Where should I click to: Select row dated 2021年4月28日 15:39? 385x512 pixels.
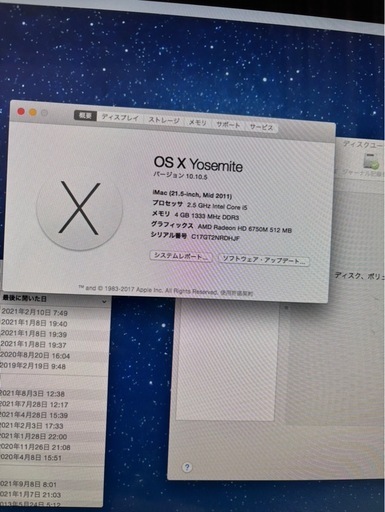pos(53,415)
